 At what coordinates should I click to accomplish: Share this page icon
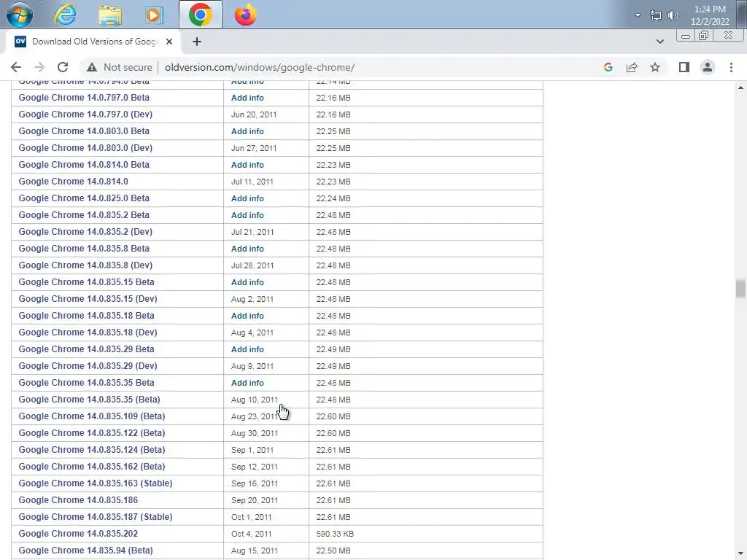tap(632, 67)
